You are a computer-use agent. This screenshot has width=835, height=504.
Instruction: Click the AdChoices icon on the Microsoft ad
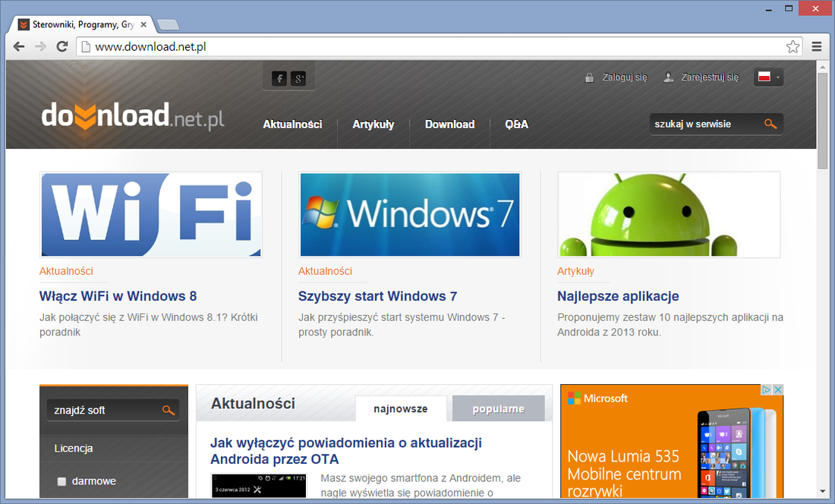click(x=766, y=389)
